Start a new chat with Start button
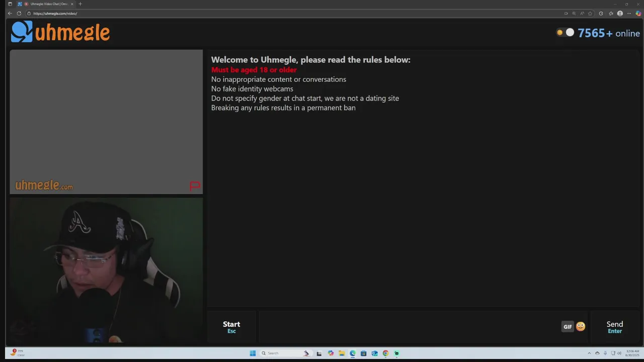 (231, 327)
